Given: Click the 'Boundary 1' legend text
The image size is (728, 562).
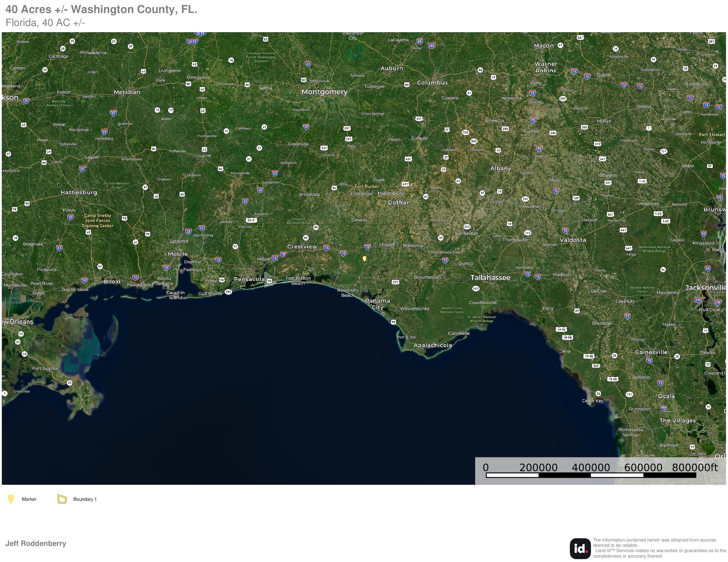Looking at the screenshot, I should (85, 499).
